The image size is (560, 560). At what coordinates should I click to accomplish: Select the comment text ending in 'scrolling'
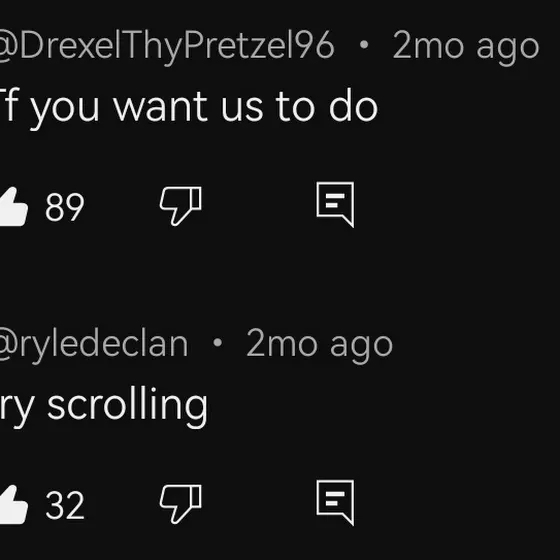point(104,406)
